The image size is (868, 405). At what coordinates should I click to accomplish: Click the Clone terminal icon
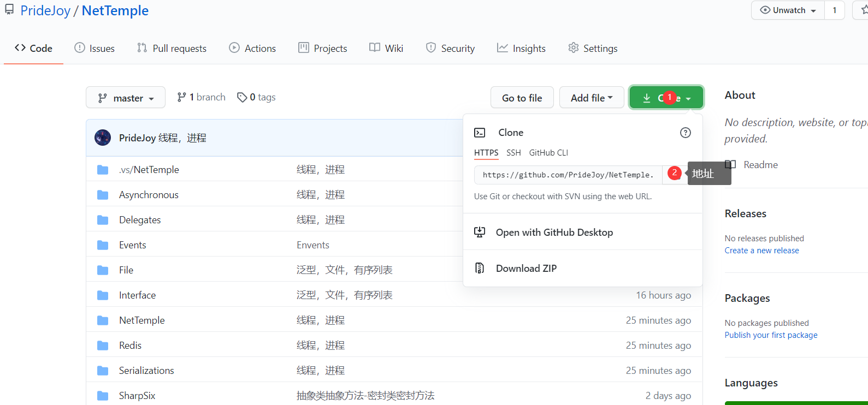coord(480,133)
